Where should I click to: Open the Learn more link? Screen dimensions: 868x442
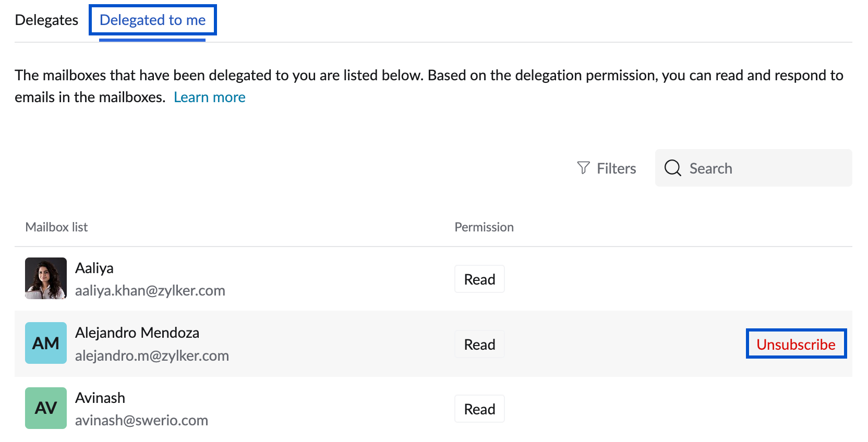209,97
